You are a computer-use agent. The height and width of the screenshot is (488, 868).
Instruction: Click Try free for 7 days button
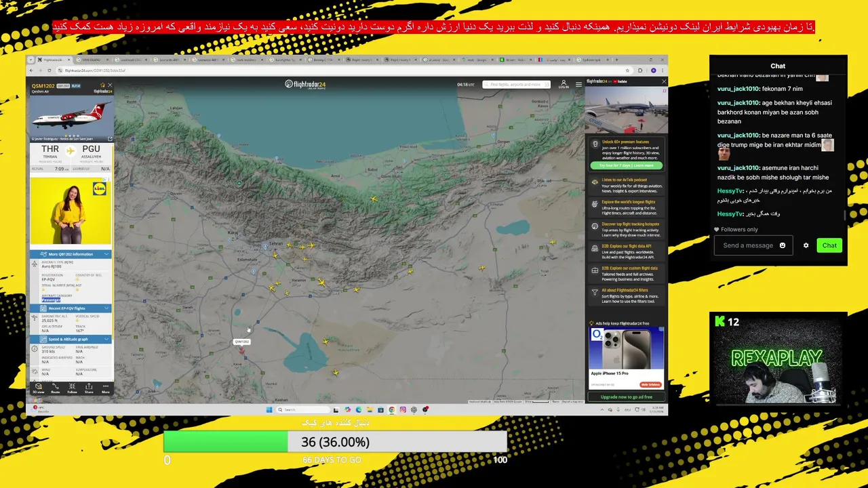pyautogui.click(x=626, y=165)
